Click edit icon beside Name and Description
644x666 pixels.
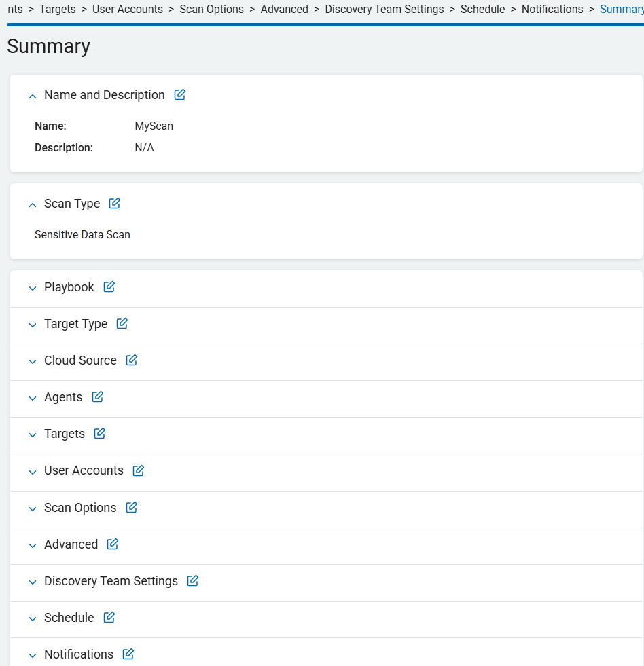point(180,95)
